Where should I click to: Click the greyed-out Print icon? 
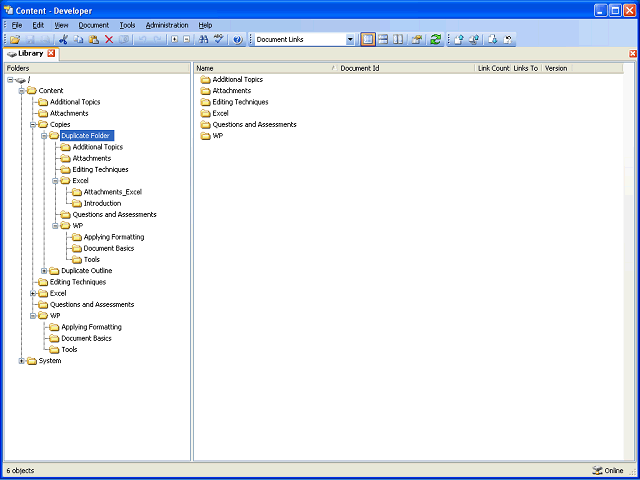pyautogui.click(x=45, y=40)
